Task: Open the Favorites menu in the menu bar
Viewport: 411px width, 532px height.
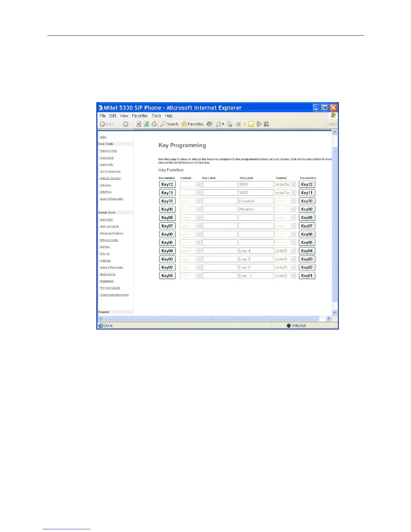Action: coord(140,116)
